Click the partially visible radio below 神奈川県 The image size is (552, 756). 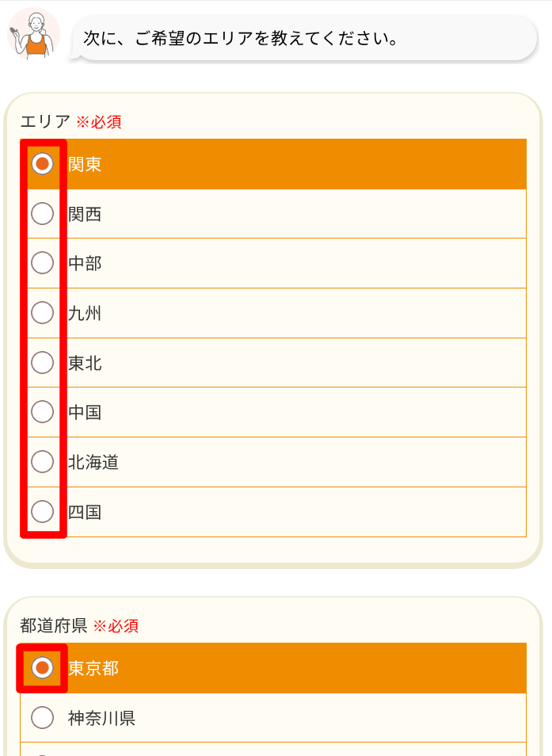[x=42, y=751]
